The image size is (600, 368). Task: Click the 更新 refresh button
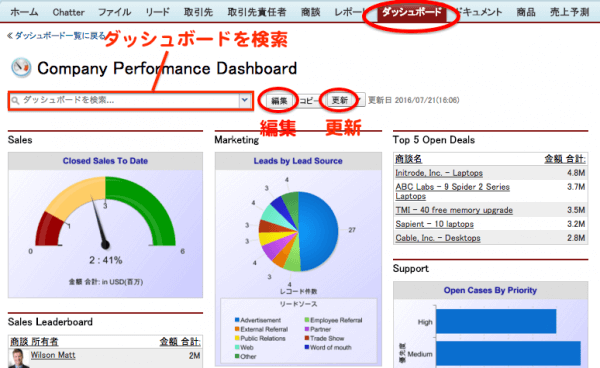(339, 100)
